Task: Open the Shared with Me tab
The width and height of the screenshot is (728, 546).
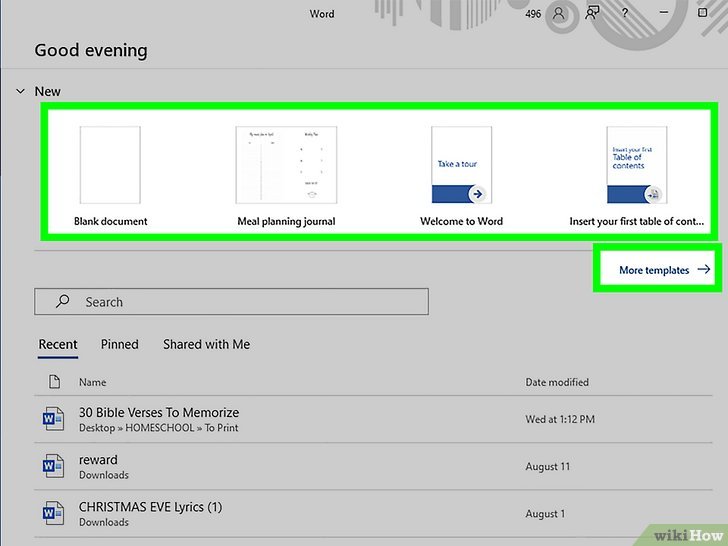Action: point(206,344)
